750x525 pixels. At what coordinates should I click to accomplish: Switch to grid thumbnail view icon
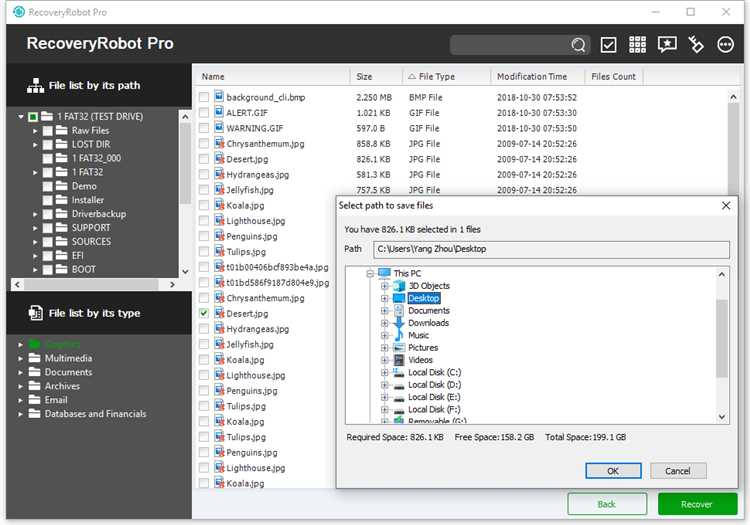coord(637,44)
